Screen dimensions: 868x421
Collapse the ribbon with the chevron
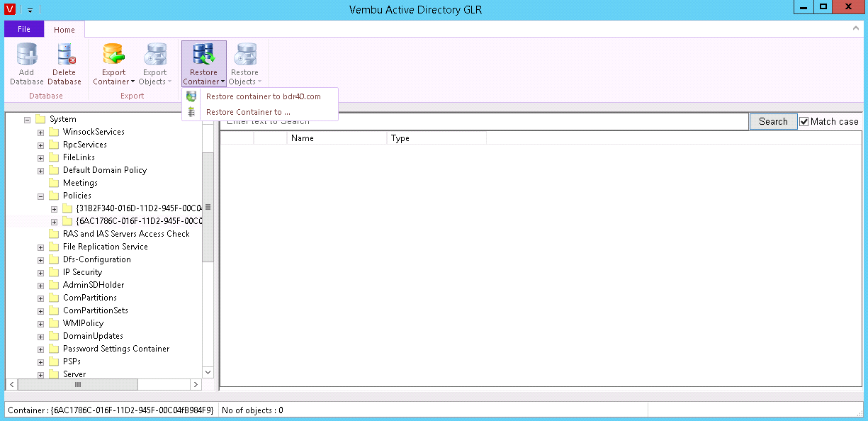(856, 29)
